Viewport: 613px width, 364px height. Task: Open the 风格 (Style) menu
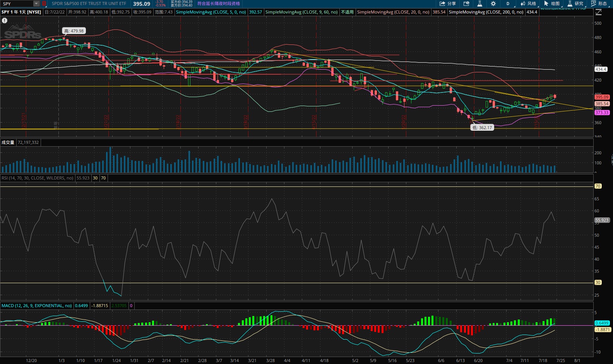[x=528, y=3]
